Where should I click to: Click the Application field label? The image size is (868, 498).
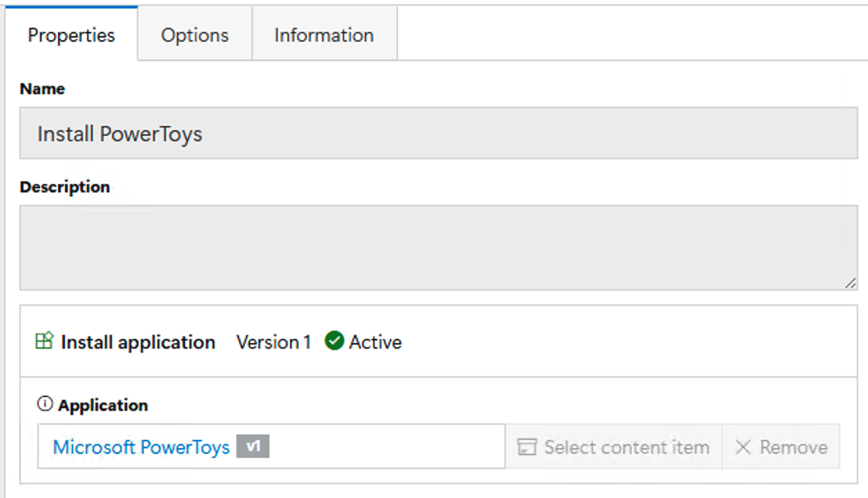point(103,405)
